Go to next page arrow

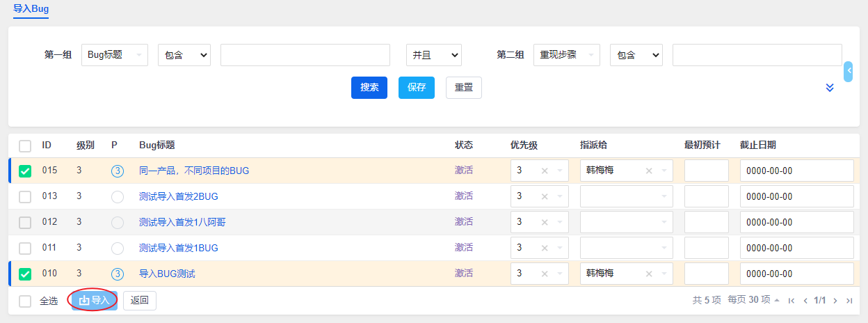pos(835,301)
